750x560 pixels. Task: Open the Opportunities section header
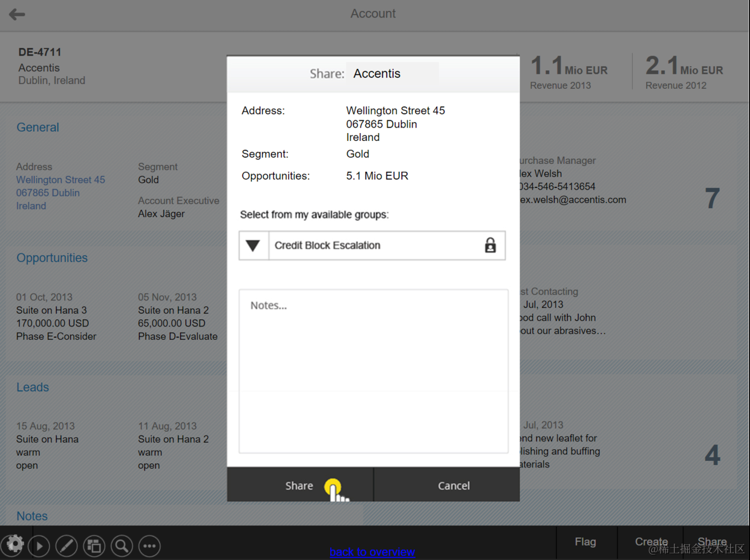(52, 258)
